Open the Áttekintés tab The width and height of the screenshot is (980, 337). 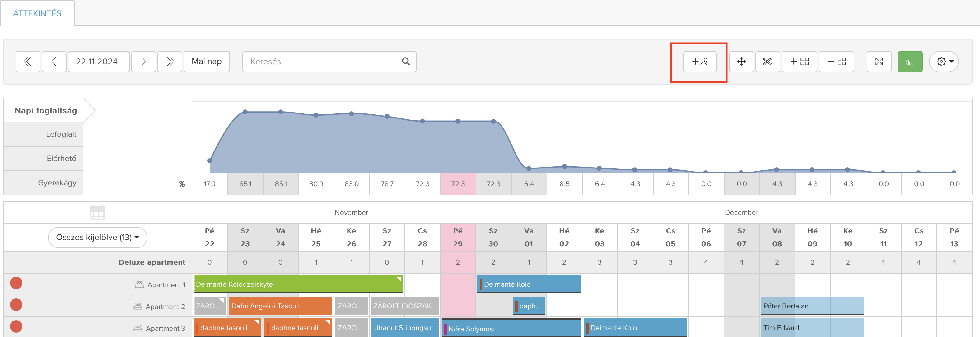(37, 13)
